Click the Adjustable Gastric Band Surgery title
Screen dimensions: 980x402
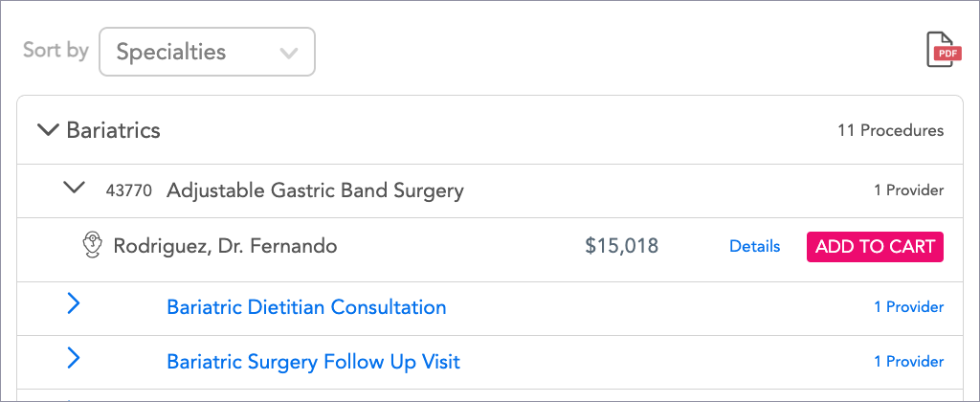pos(315,190)
